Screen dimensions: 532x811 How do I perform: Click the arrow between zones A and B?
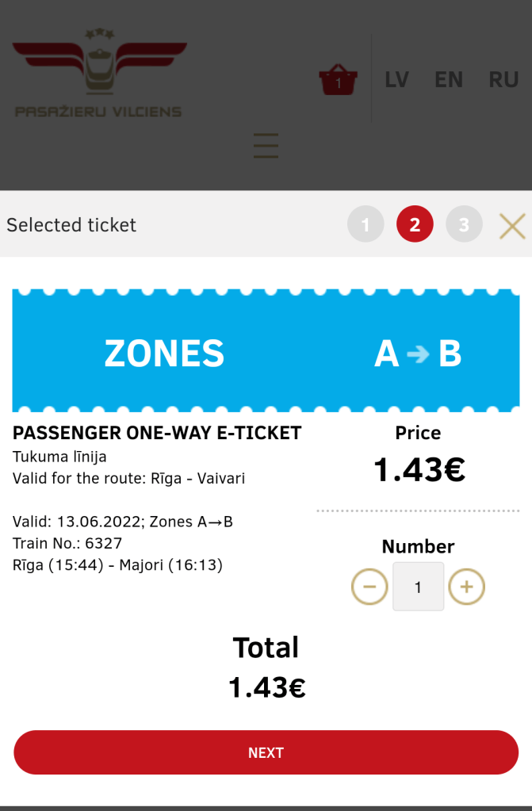pyautogui.click(x=417, y=354)
